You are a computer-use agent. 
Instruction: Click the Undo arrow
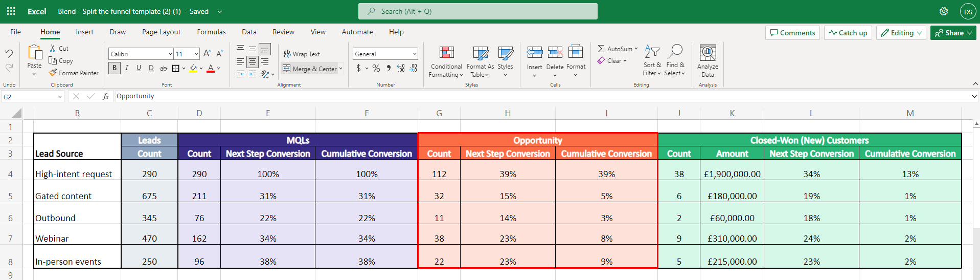tap(9, 53)
